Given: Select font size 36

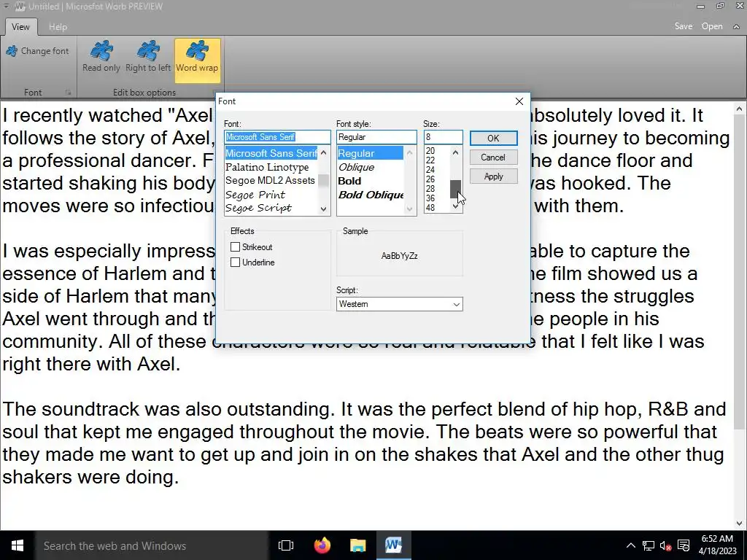Looking at the screenshot, I should (430, 198).
